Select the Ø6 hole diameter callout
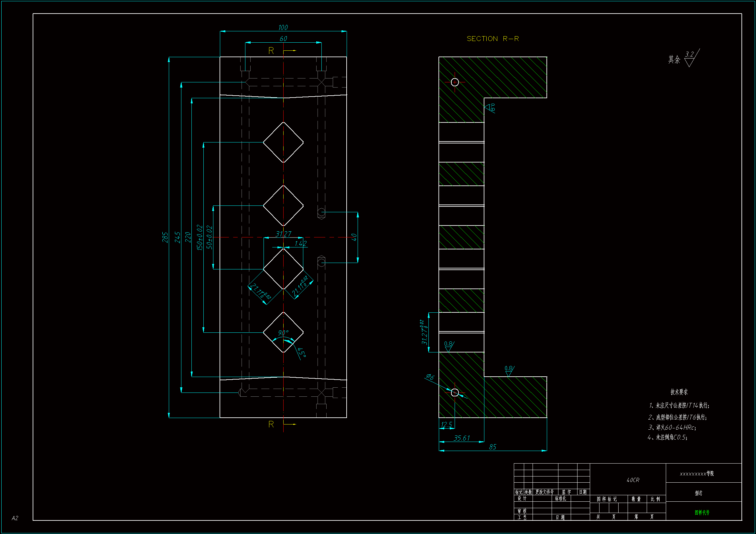The height and width of the screenshot is (534, 756). (x=430, y=377)
